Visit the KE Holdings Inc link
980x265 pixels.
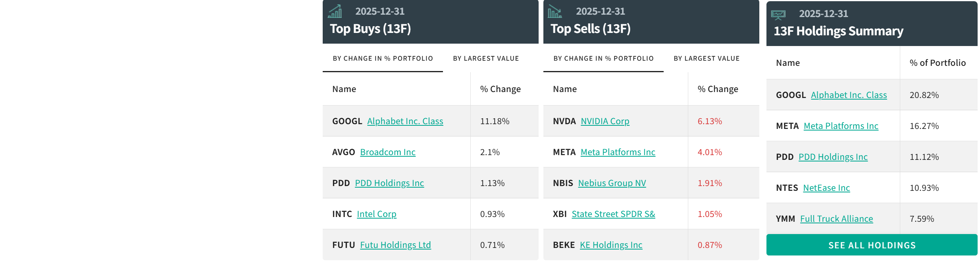click(611, 245)
